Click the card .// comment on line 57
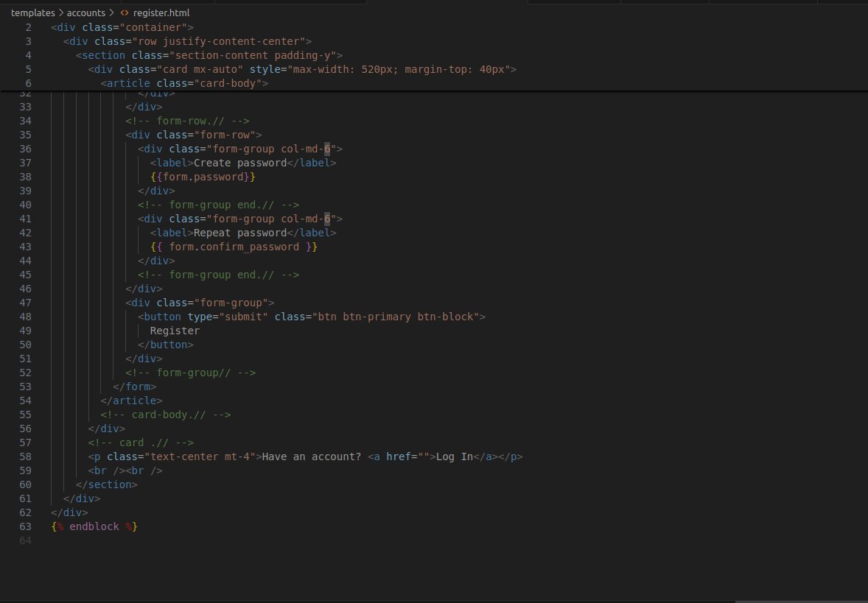Screen dimensions: 868x603 click(141, 442)
